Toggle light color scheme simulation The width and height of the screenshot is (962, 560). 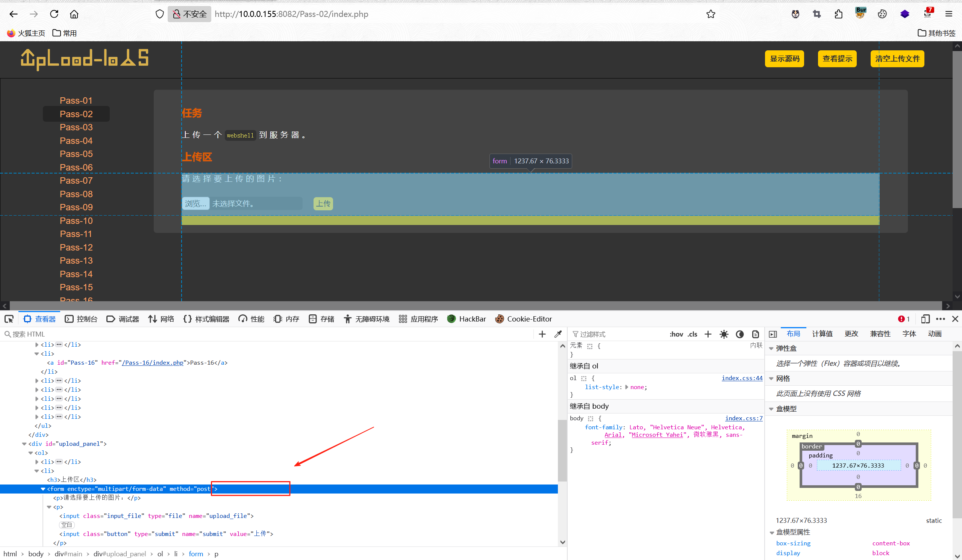724,334
